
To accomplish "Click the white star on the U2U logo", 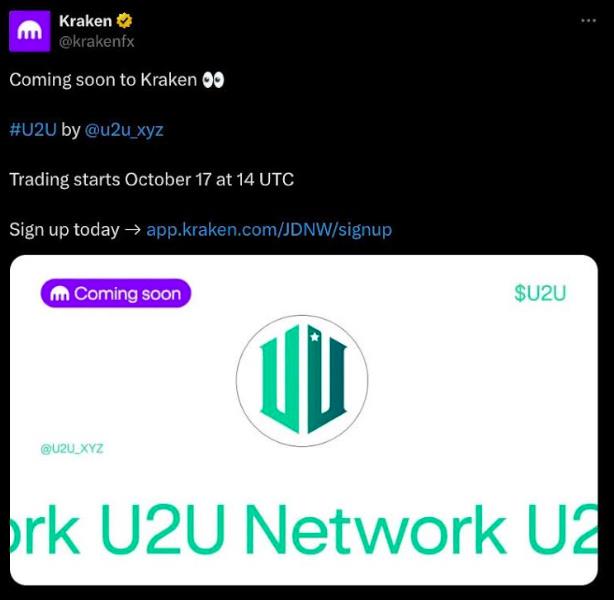I will coord(315,336).
